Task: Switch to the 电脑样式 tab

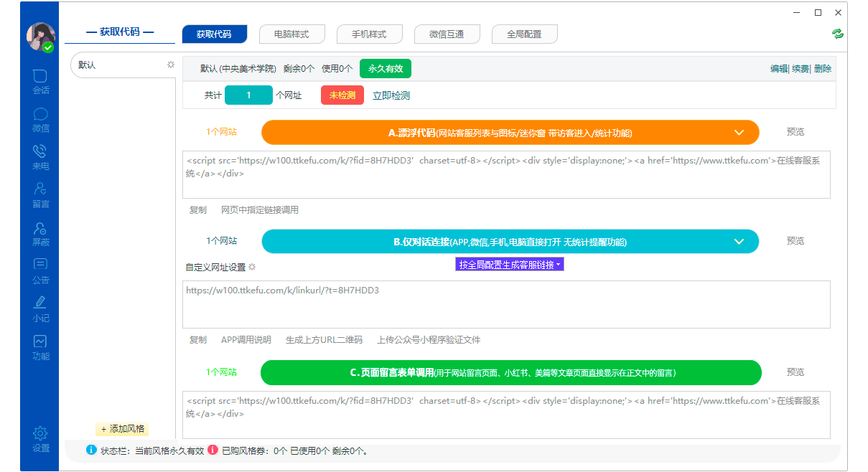Action: point(292,34)
